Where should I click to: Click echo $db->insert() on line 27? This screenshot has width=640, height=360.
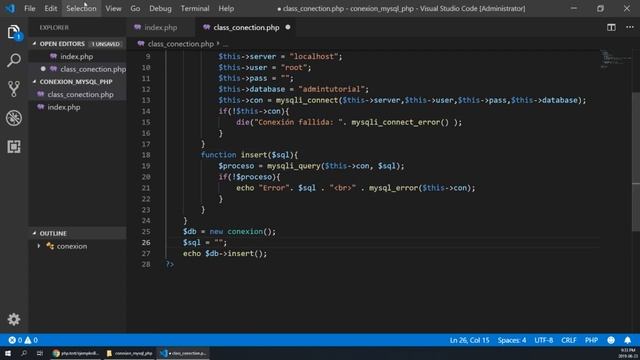pyautogui.click(x=225, y=253)
